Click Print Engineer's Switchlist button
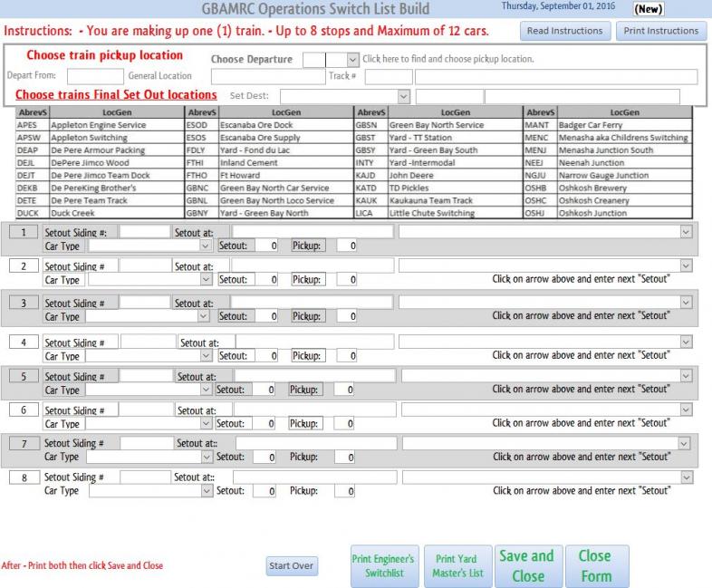The width and height of the screenshot is (712, 588). point(385,565)
